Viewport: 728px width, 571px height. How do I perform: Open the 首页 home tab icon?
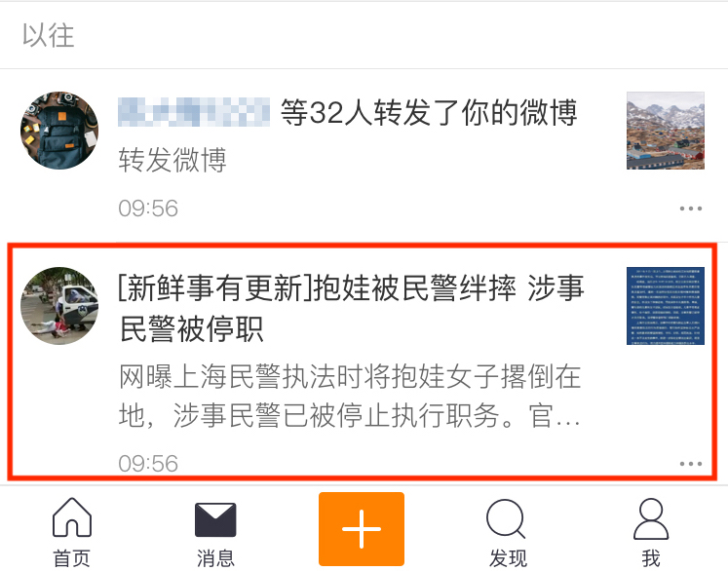coord(72,517)
